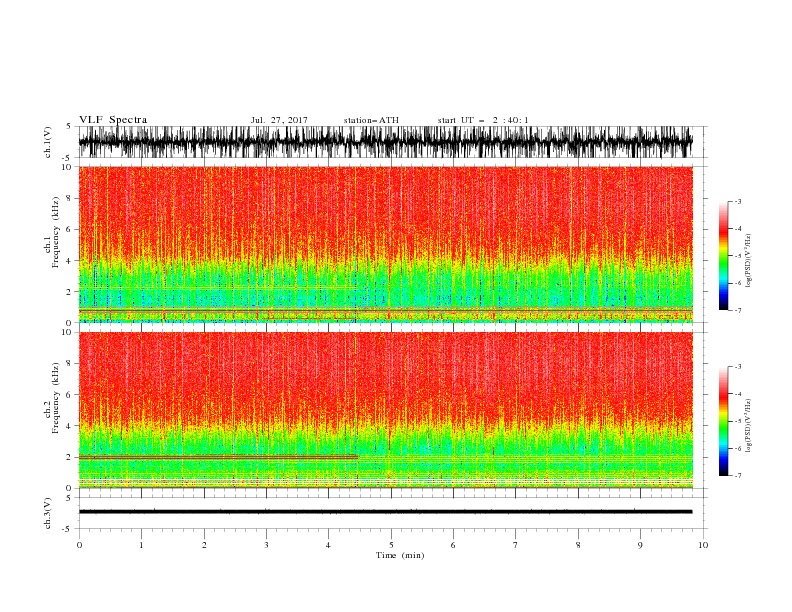The width and height of the screenshot is (792, 612).
Task: Select the "ch.1(V)" vertical axis label
Action: click(x=48, y=144)
